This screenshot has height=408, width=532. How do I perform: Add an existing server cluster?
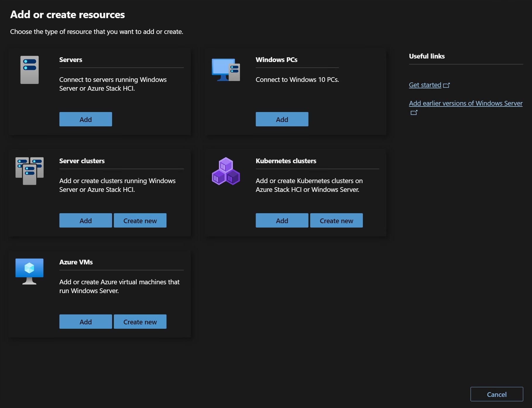click(86, 221)
